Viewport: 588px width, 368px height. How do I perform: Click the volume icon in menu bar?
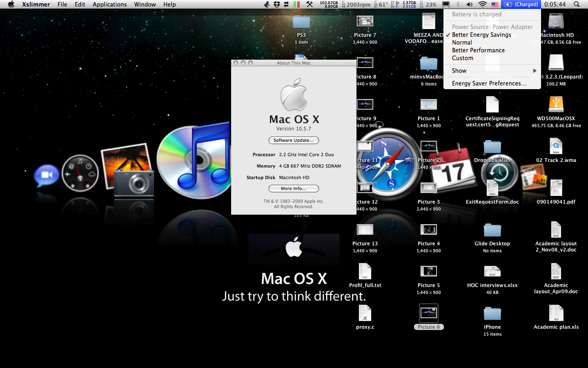470,4
